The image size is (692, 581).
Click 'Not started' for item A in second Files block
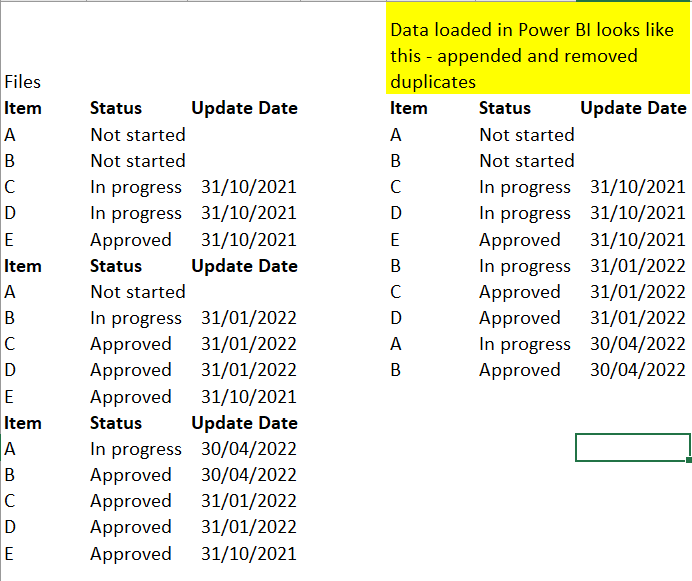coord(138,292)
